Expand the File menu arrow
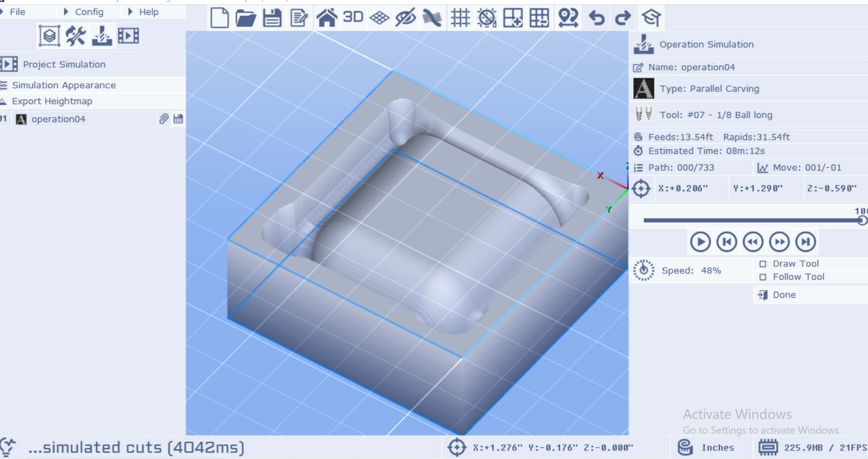The image size is (868, 459). (2, 12)
